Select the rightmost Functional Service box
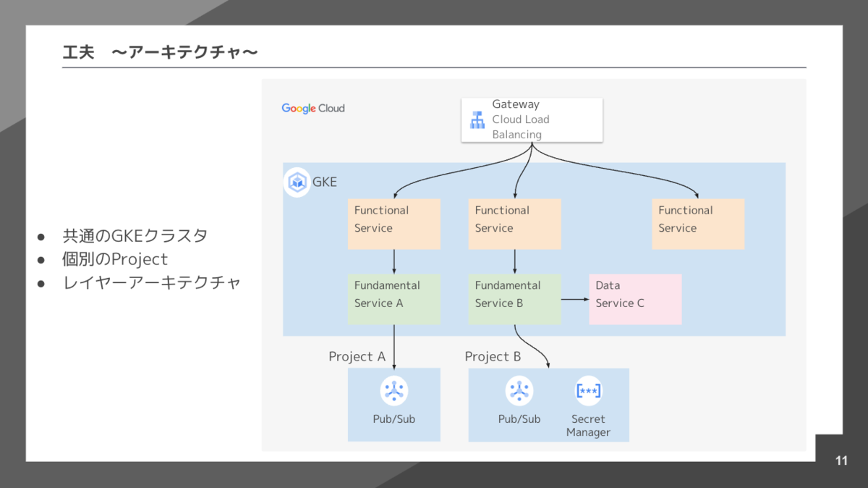868x488 pixels. pos(698,224)
